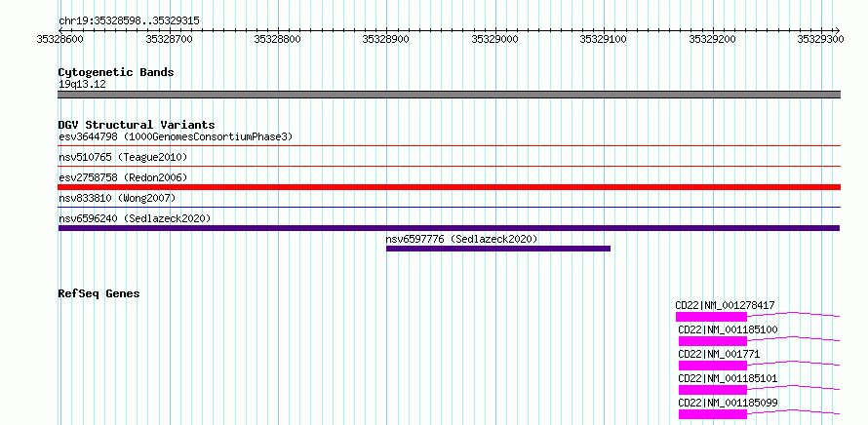The image size is (868, 425).
Task: Click the magenta exon of CD22|NM_001185101
Action: click(x=713, y=390)
